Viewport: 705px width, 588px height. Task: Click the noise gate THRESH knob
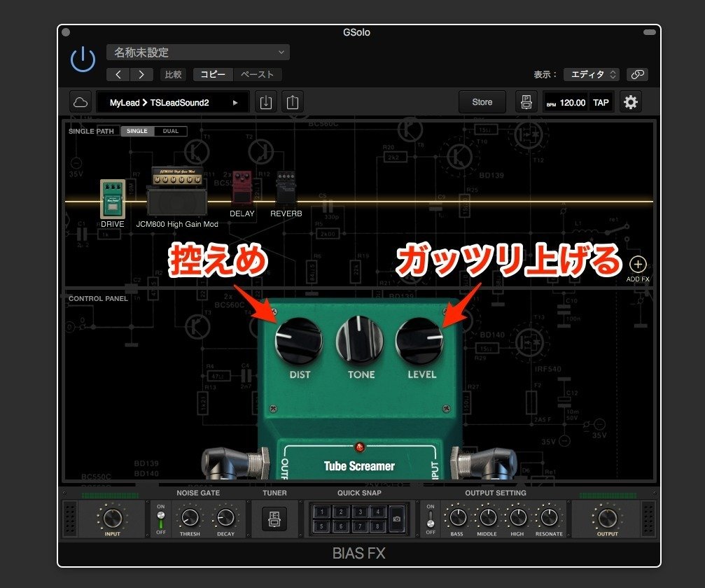click(x=190, y=518)
